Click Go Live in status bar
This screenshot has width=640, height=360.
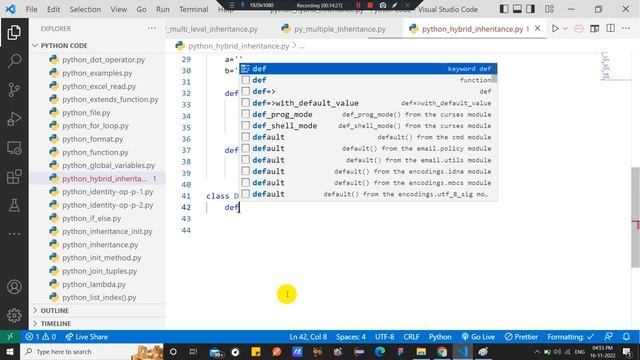pyautogui.click(x=478, y=337)
